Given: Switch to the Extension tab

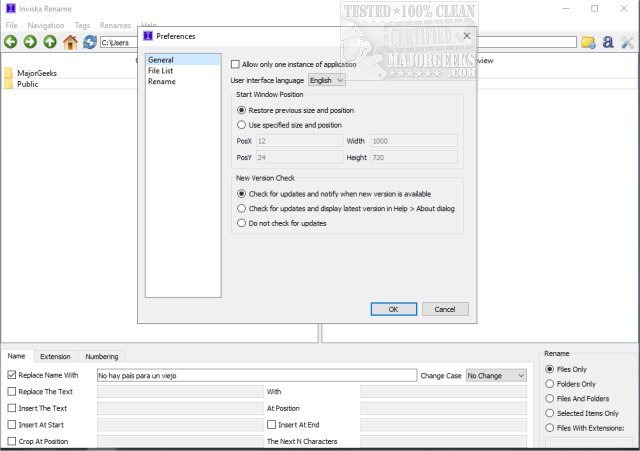Looking at the screenshot, I should (x=55, y=356).
